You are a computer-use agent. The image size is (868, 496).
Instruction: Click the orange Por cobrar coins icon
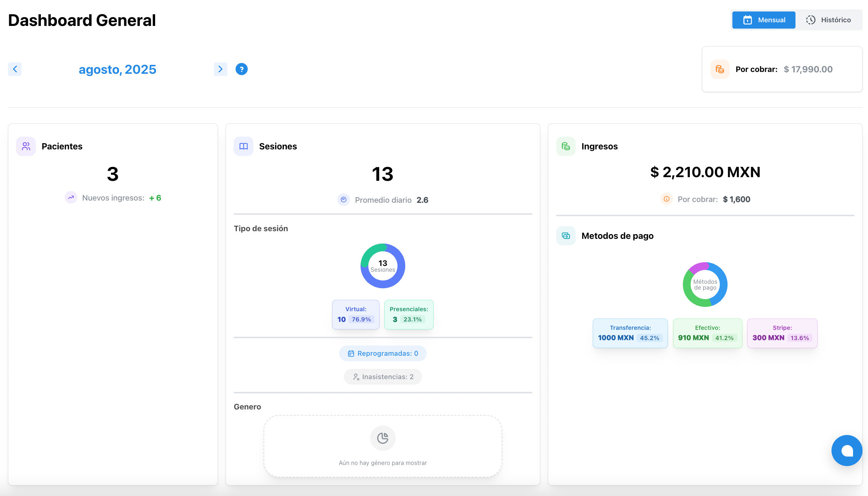pos(720,69)
